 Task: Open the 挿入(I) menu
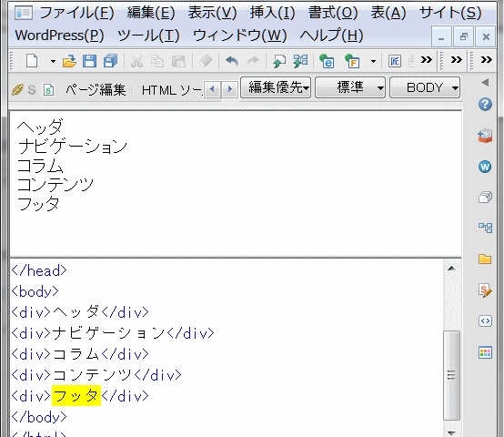click(x=273, y=13)
